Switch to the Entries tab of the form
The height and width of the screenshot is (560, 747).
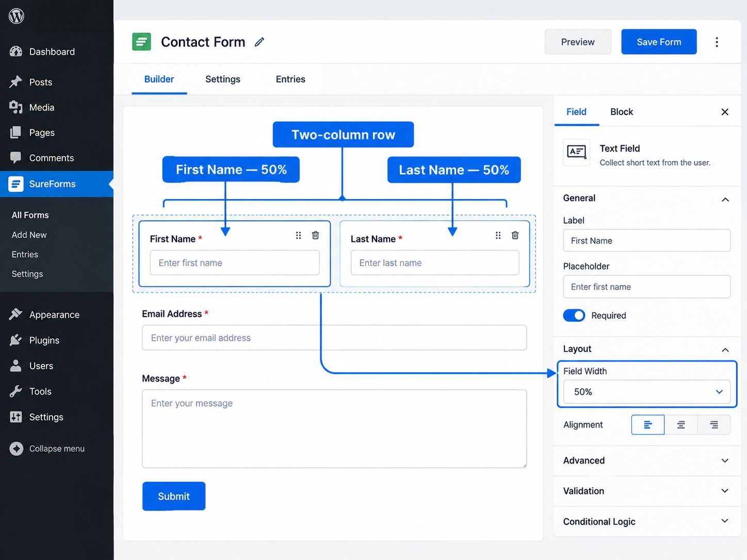coord(290,79)
